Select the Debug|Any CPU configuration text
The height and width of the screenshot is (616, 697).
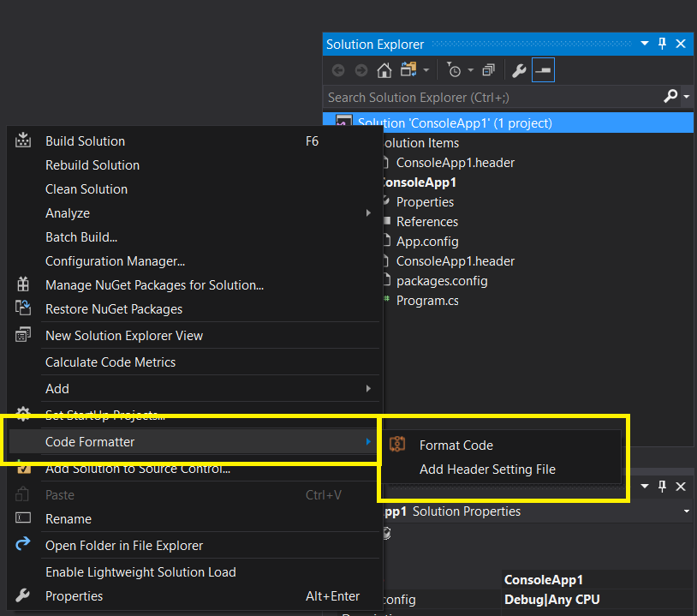point(551,599)
